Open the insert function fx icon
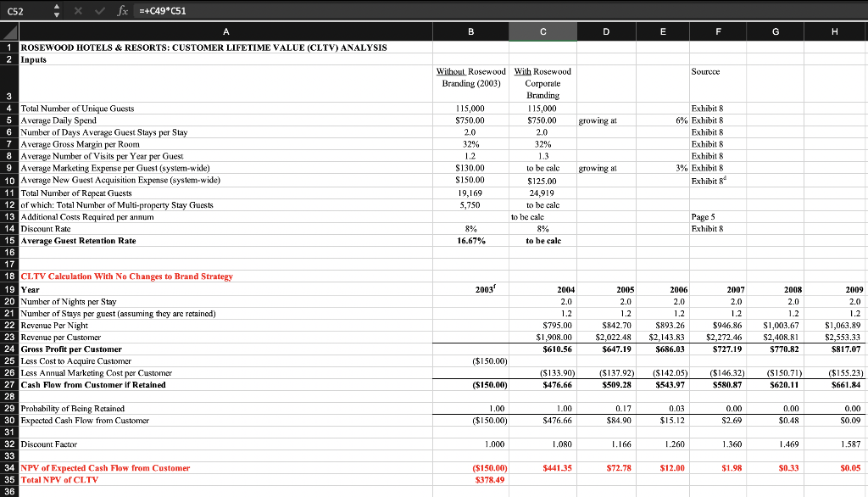The width and height of the screenshot is (868, 497). [x=122, y=10]
